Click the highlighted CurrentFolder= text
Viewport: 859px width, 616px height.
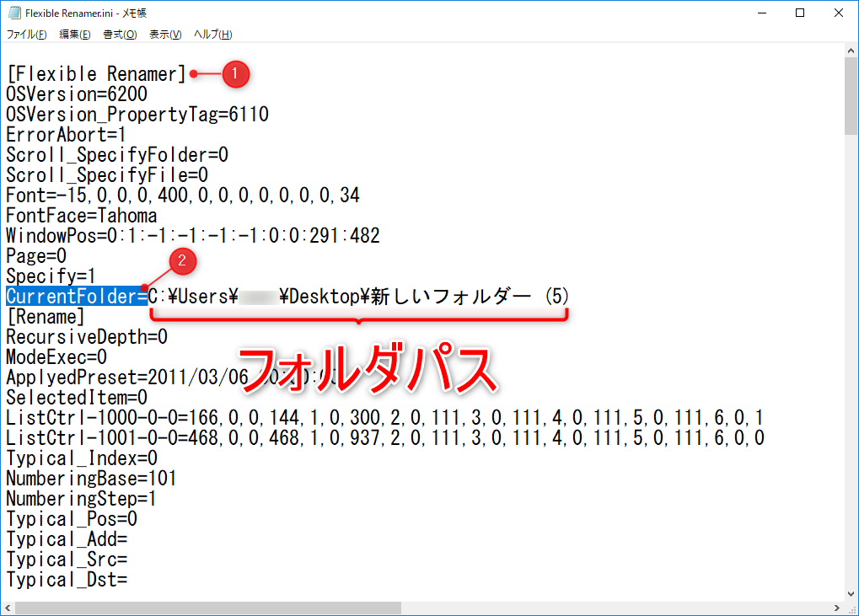77,297
